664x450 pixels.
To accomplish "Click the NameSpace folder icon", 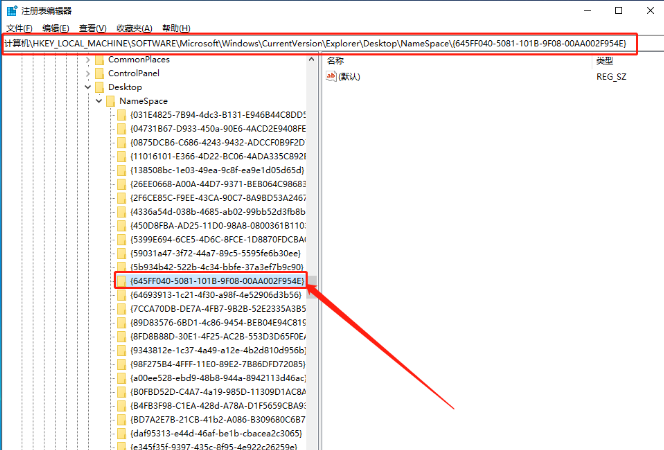I will [x=111, y=101].
